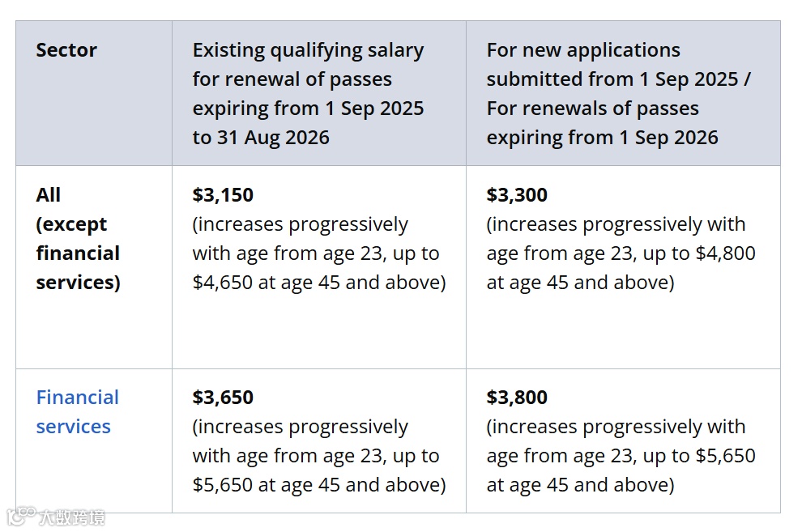Viewport: 802px width, 532px height.
Task: Click 'For renewals of passes' header line
Action: coord(593,109)
